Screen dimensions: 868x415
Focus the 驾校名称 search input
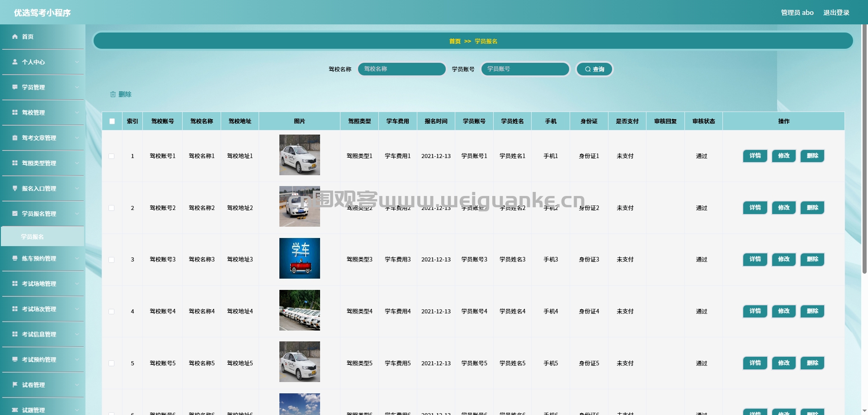coord(402,69)
